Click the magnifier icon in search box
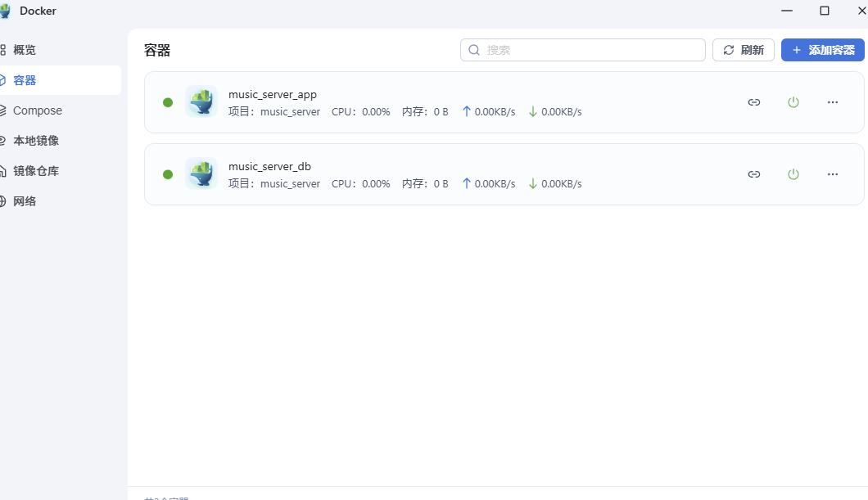The height and width of the screenshot is (500, 868). (x=474, y=51)
